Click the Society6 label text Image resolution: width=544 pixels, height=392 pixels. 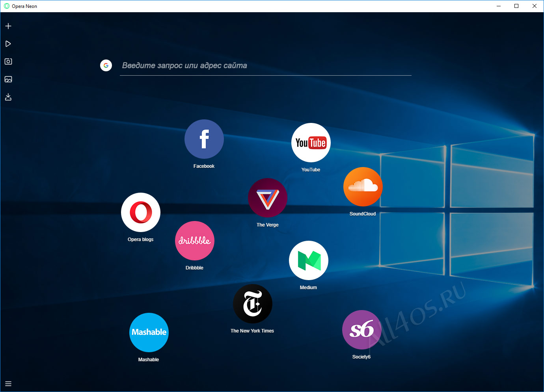[x=361, y=357]
